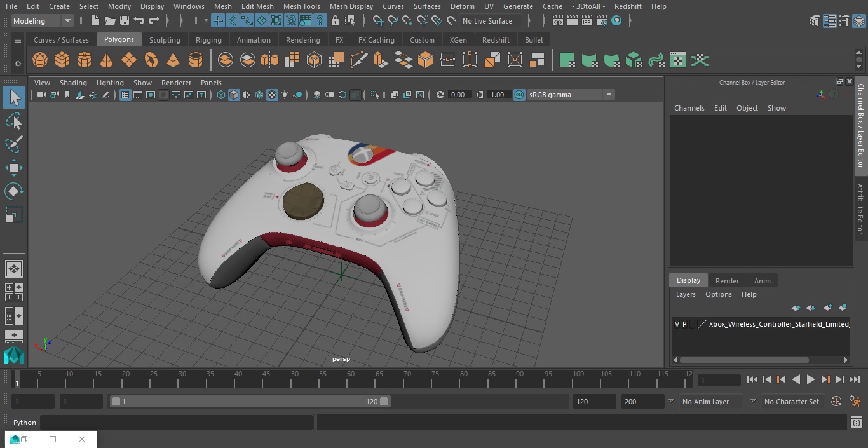Open the Redshift menu

(x=627, y=6)
